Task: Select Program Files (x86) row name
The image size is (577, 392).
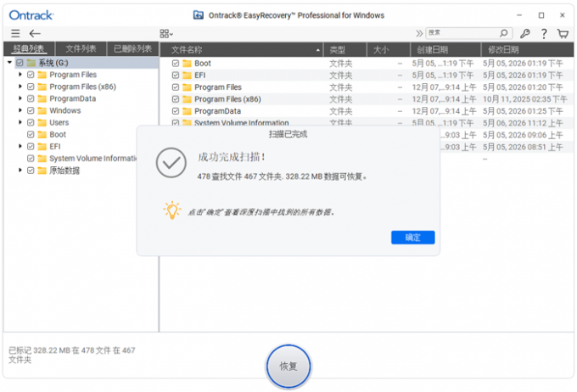Action: click(227, 99)
